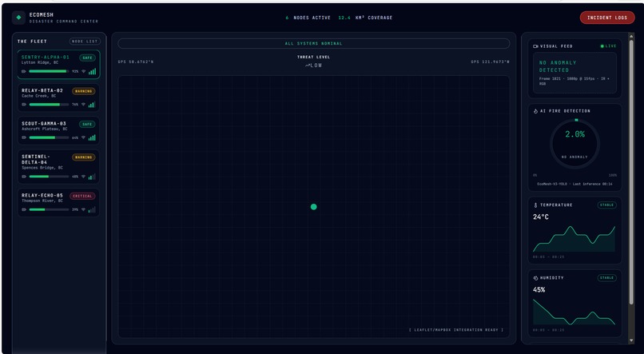Click battery icon of RELAY-BETA-02
The height and width of the screenshot is (354, 644).
24,105
